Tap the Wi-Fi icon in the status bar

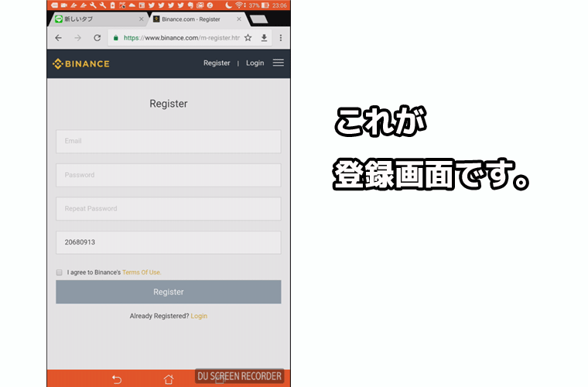[239, 5]
